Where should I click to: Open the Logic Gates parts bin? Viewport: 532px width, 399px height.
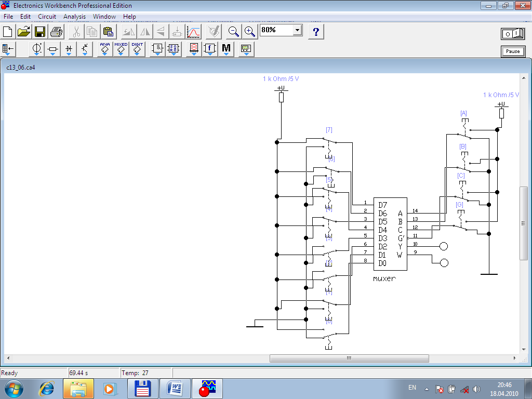click(x=157, y=49)
